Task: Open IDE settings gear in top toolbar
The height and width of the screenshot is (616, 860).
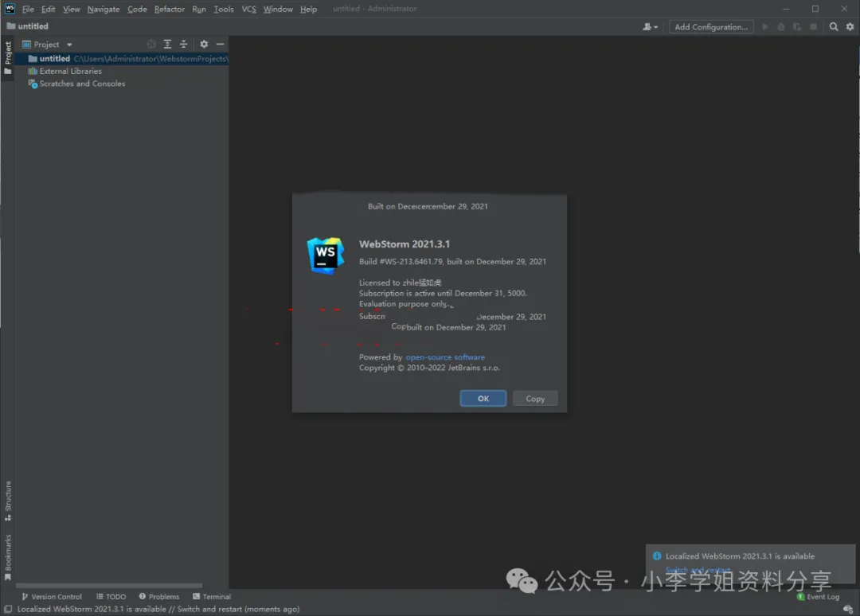Action: tap(850, 26)
